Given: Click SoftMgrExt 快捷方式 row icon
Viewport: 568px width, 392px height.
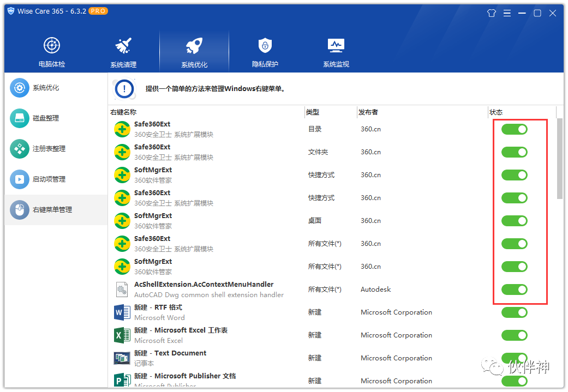Looking at the screenshot, I should pyautogui.click(x=122, y=175).
